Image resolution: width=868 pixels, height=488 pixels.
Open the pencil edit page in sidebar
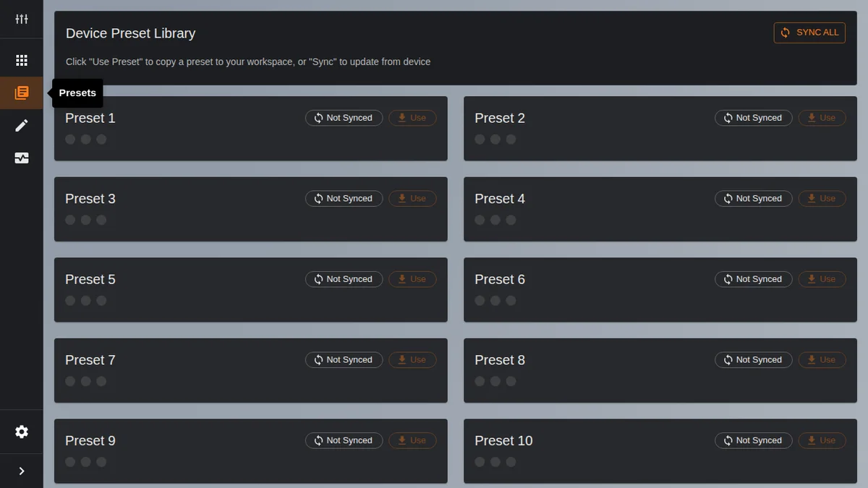22,126
